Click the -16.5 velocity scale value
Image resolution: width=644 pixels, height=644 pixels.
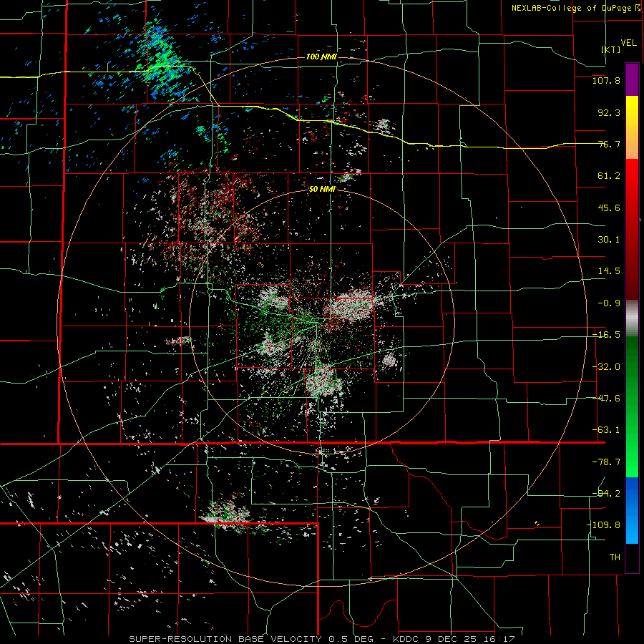[606, 335]
